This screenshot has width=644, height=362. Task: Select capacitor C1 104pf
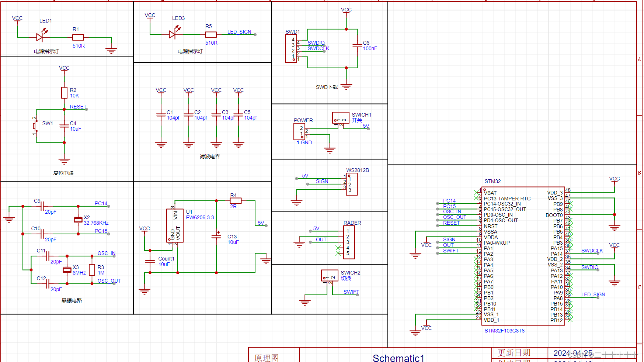point(161,116)
